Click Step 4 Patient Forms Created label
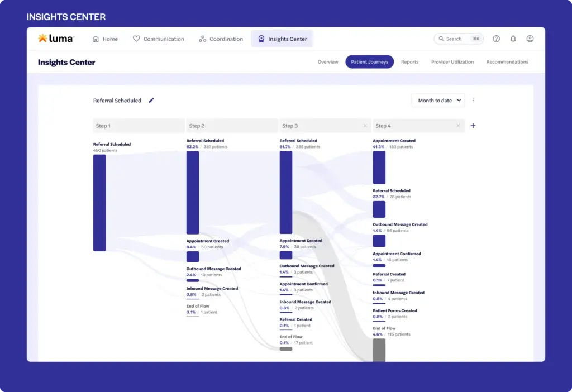 pyautogui.click(x=395, y=310)
